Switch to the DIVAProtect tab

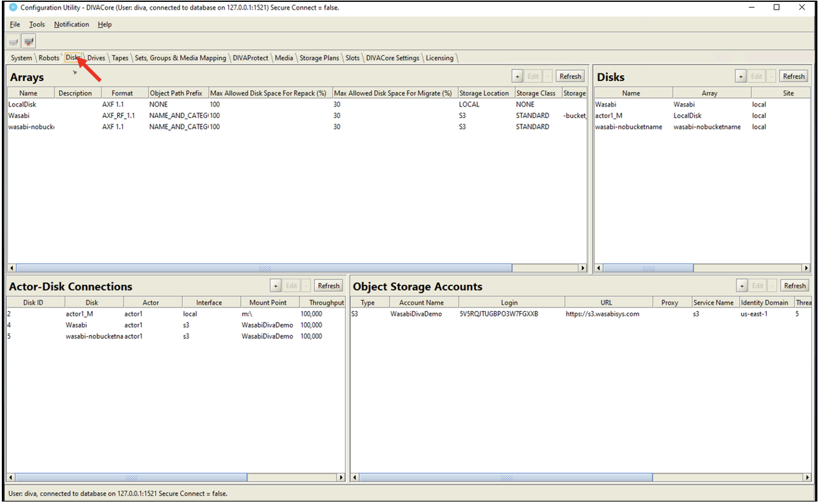[x=250, y=58]
